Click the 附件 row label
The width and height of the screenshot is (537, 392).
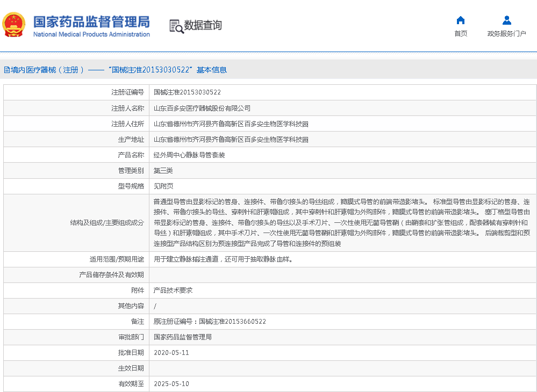pyautogui.click(x=137, y=291)
